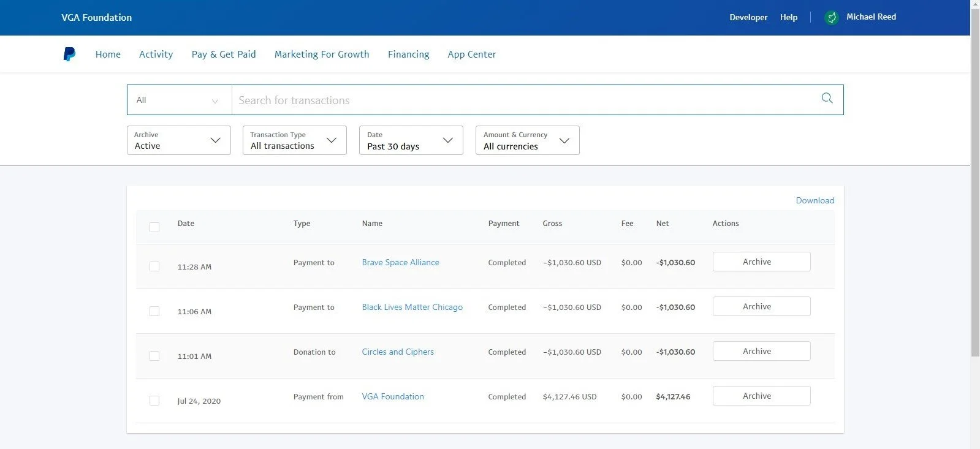Viewport: 980px width, 449px height.
Task: Click Completed status in VGA Foundation row
Action: pos(507,397)
